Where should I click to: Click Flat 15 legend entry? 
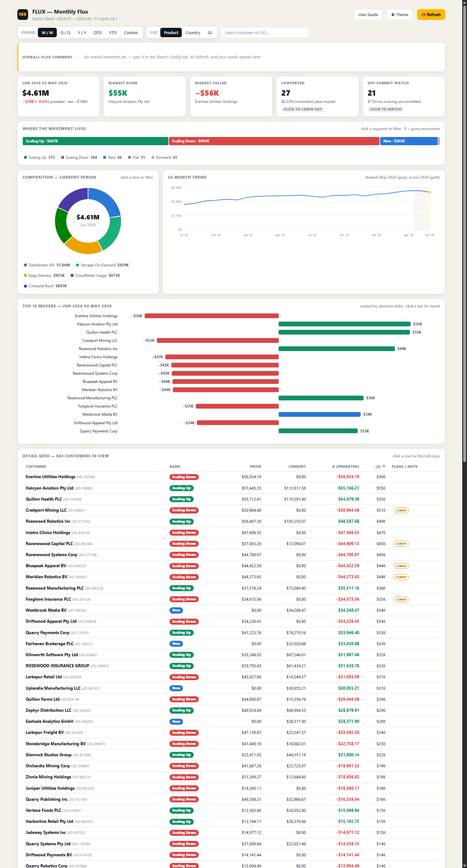(137, 158)
